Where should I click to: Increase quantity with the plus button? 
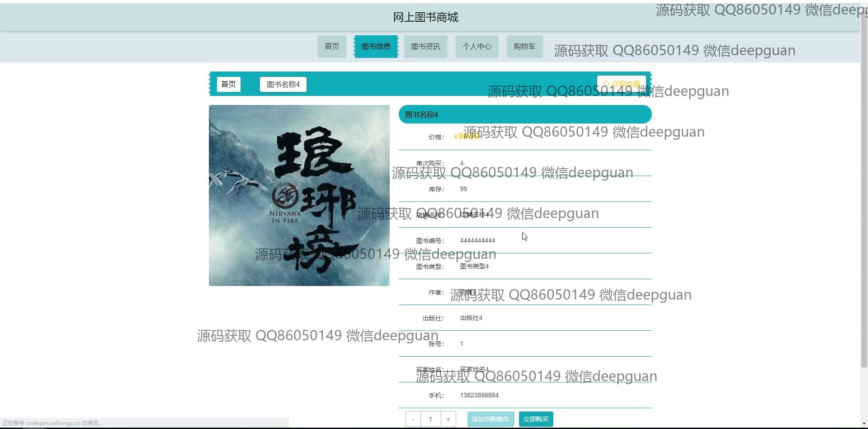(448, 419)
